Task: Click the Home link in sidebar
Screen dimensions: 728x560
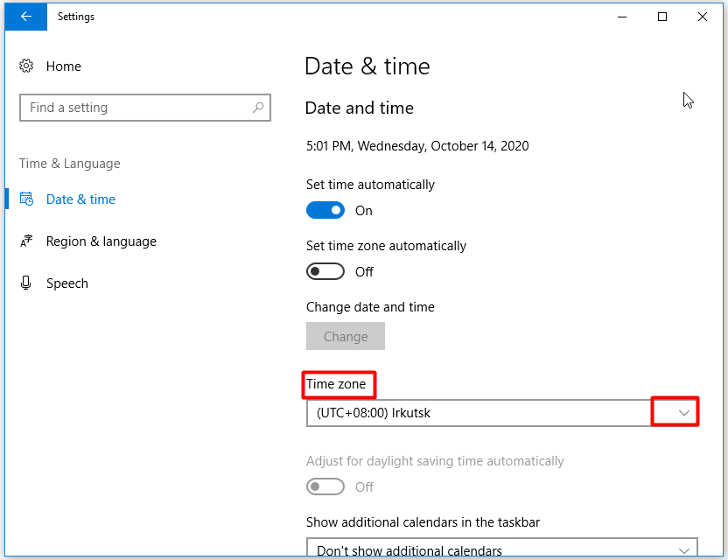Action: coord(64,66)
